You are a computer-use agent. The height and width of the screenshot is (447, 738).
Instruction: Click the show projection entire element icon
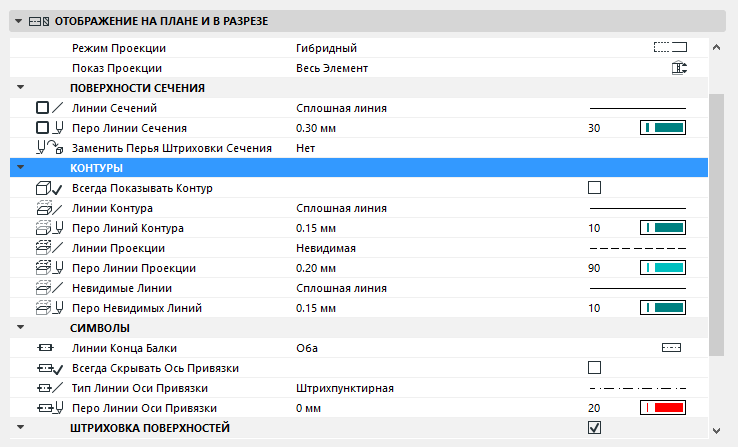pos(679,68)
